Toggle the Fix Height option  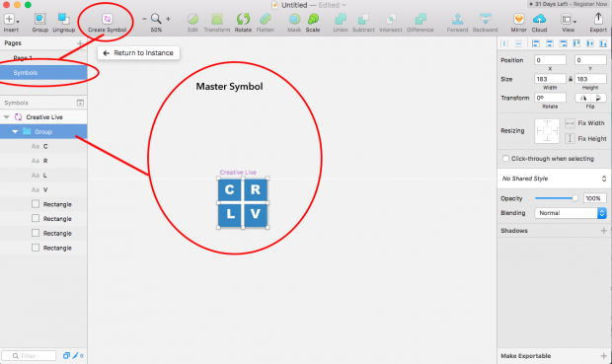click(x=570, y=138)
